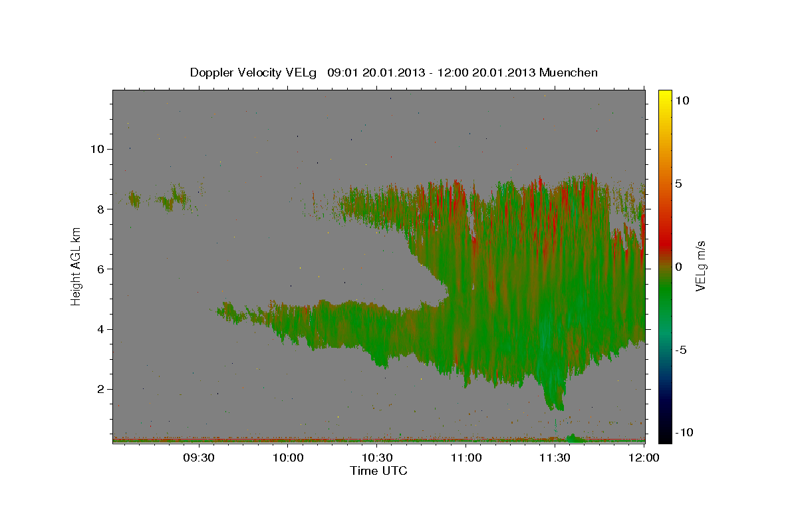Click the colorbar value 10 at top
The image size is (798, 532).
(682, 100)
